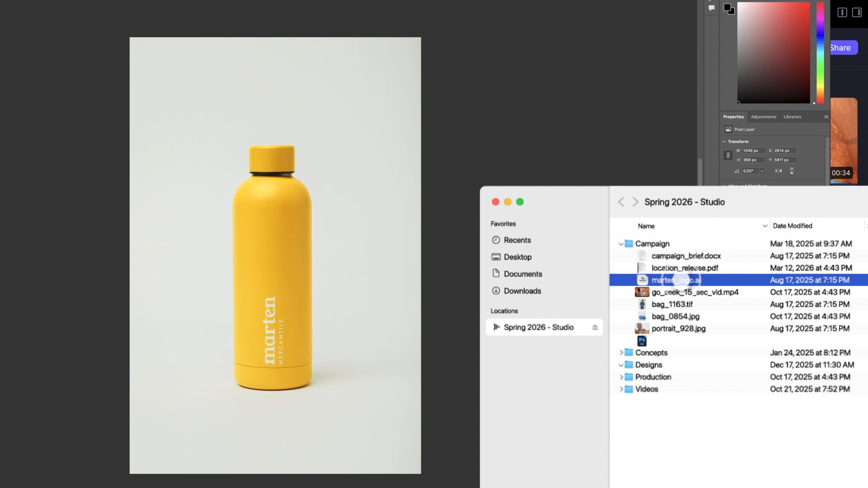Expand the Concepts folder
The image size is (868, 488).
pyautogui.click(x=621, y=352)
